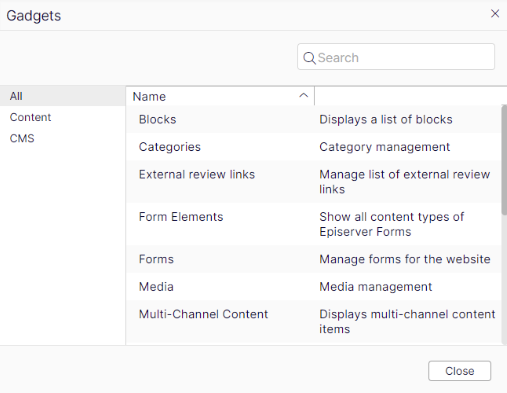Toggle the sort arrow in the Name column

[x=303, y=96]
